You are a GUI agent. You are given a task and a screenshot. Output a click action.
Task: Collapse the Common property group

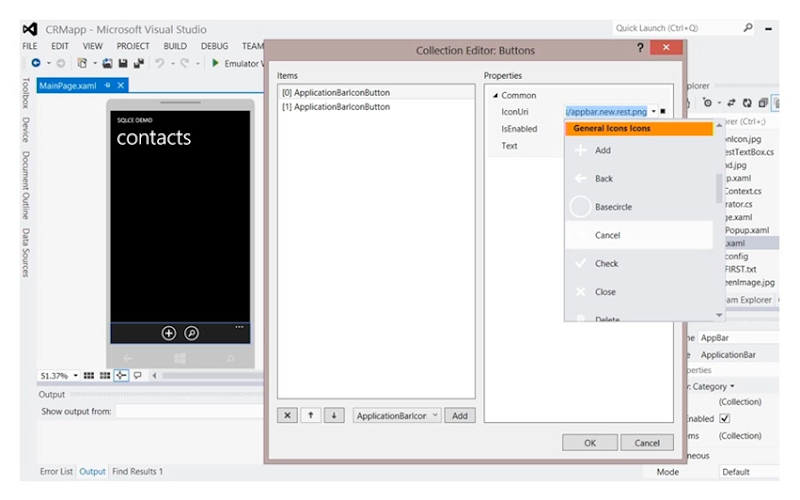click(495, 95)
